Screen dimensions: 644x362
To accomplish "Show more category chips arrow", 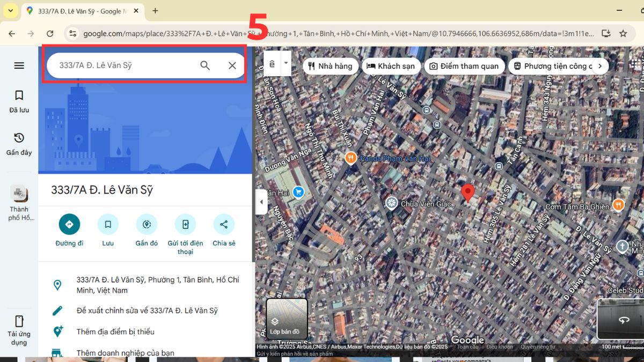I will coord(600,66).
